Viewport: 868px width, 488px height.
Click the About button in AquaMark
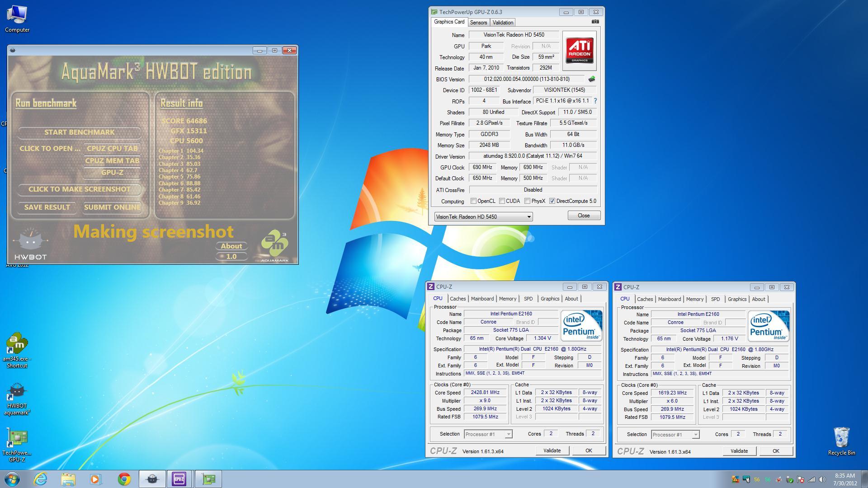pos(231,246)
